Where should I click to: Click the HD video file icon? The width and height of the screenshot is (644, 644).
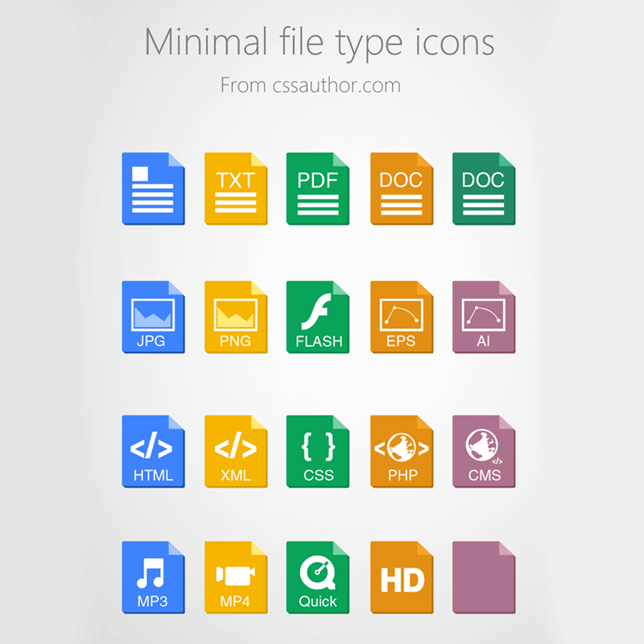tap(401, 581)
